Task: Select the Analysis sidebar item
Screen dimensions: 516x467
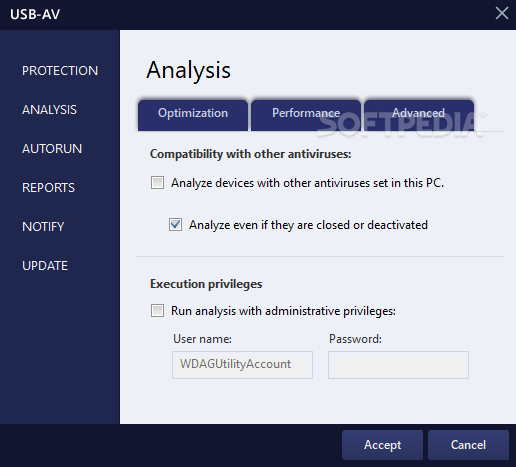Action: pos(49,110)
